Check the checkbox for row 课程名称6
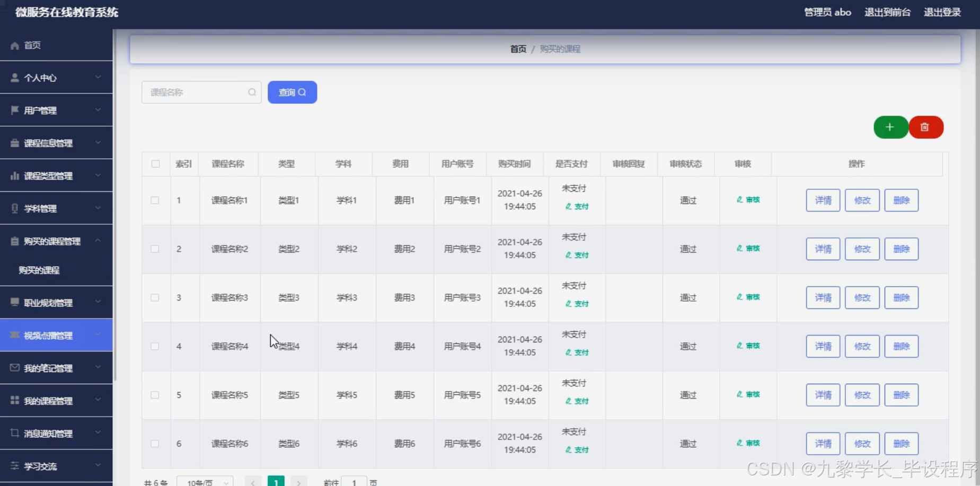 155,444
